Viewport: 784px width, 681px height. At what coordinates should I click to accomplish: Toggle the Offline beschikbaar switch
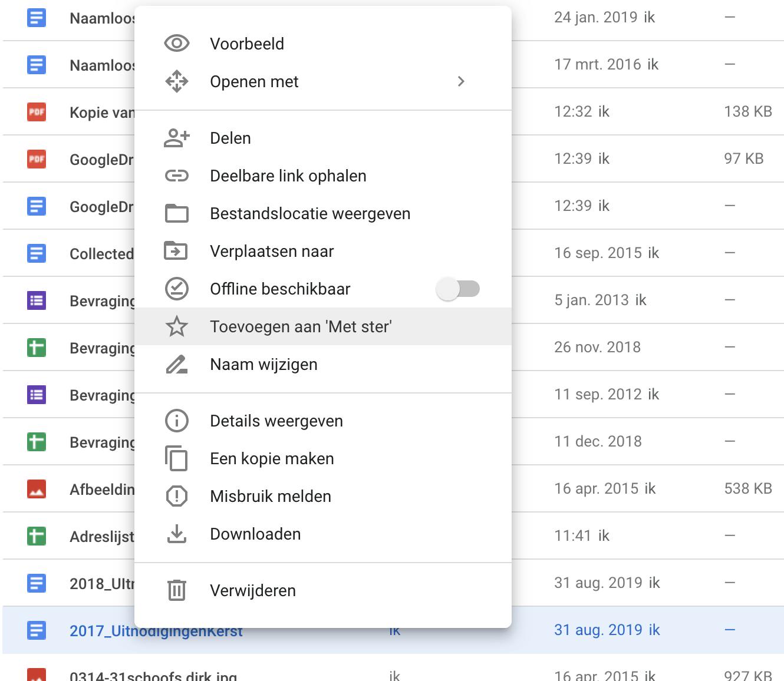(x=458, y=289)
